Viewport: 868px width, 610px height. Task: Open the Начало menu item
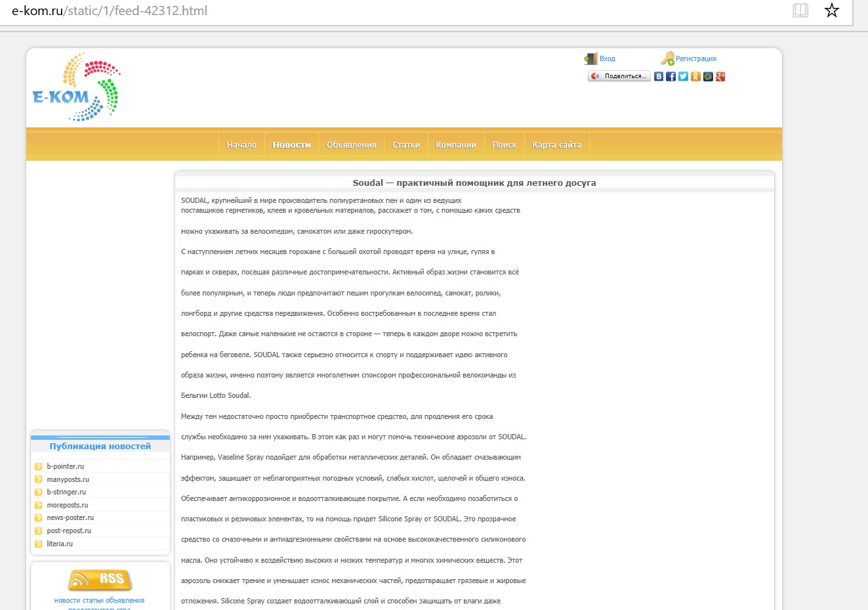241,145
